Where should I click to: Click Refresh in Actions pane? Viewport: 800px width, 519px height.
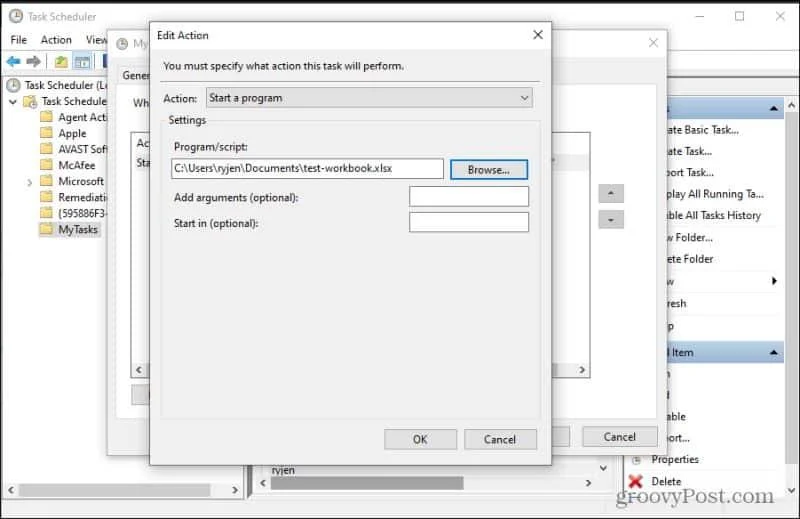[677, 303]
